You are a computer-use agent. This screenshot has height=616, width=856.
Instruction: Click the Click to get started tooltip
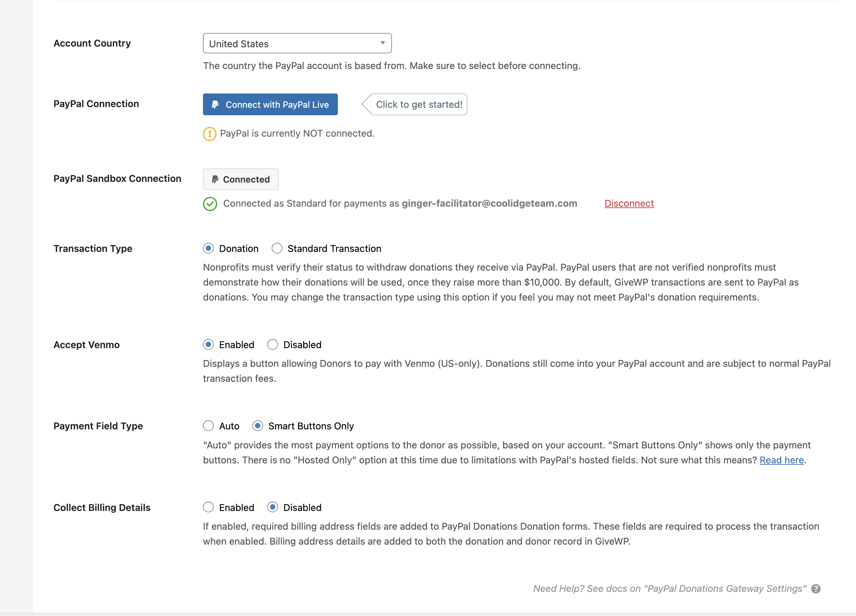414,105
